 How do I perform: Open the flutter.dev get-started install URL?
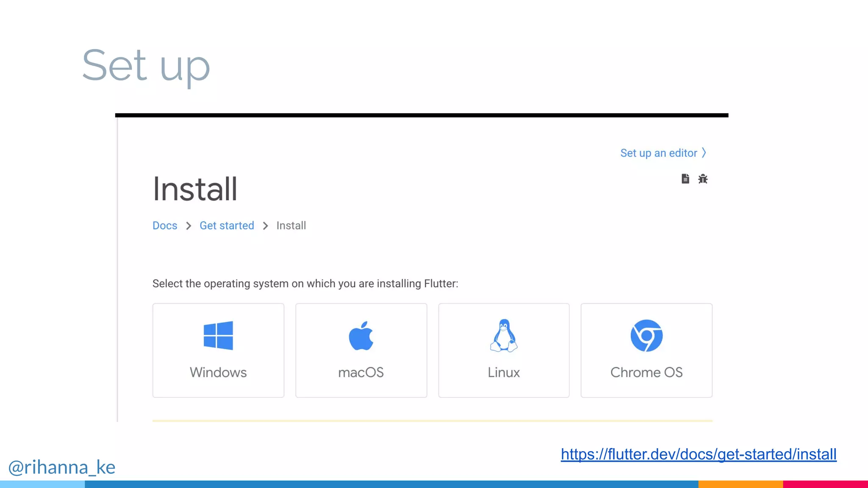[x=698, y=454]
